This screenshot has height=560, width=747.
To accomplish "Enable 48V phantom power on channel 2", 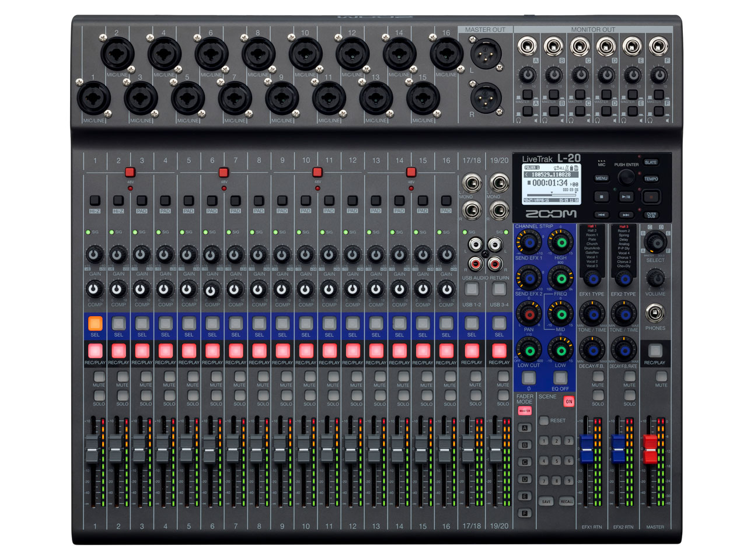I will tap(130, 171).
